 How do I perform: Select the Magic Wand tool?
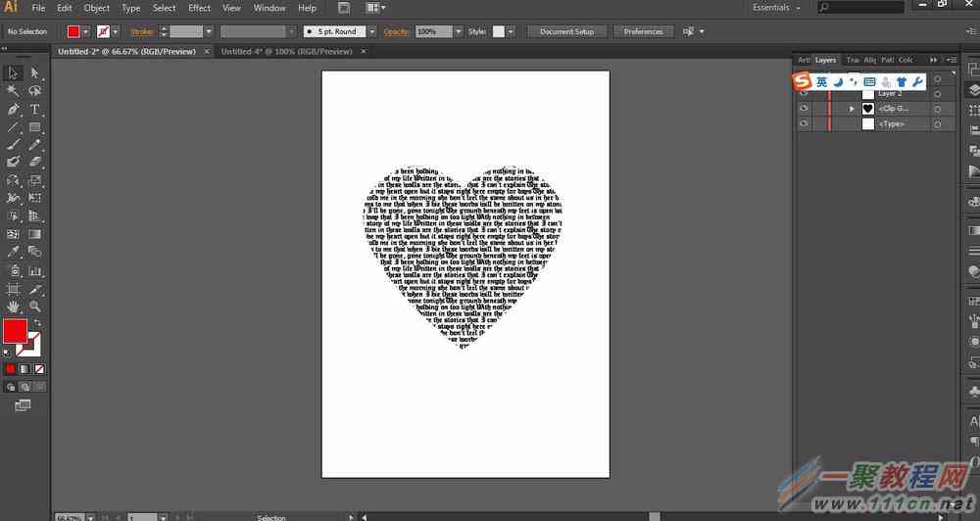click(x=13, y=91)
